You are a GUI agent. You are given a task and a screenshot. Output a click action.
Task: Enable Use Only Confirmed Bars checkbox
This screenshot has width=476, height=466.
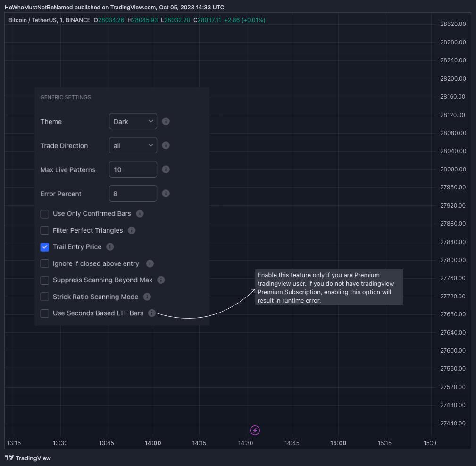(x=45, y=214)
